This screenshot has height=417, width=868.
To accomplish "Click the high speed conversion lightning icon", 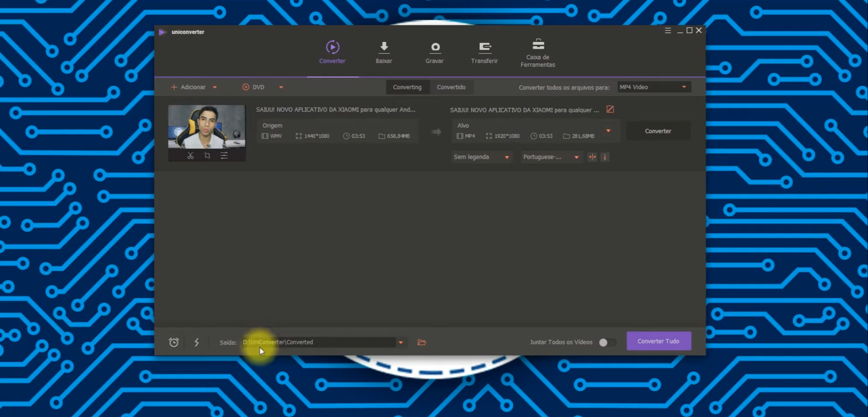I will [197, 342].
